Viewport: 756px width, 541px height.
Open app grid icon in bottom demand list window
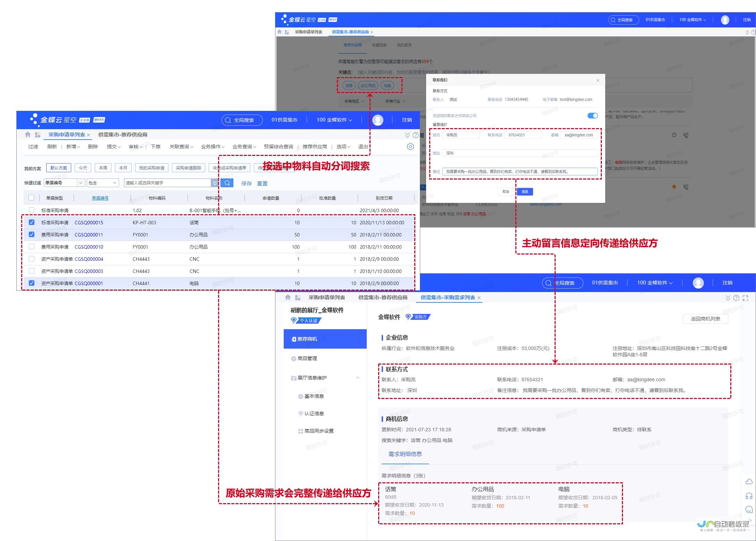click(298, 297)
